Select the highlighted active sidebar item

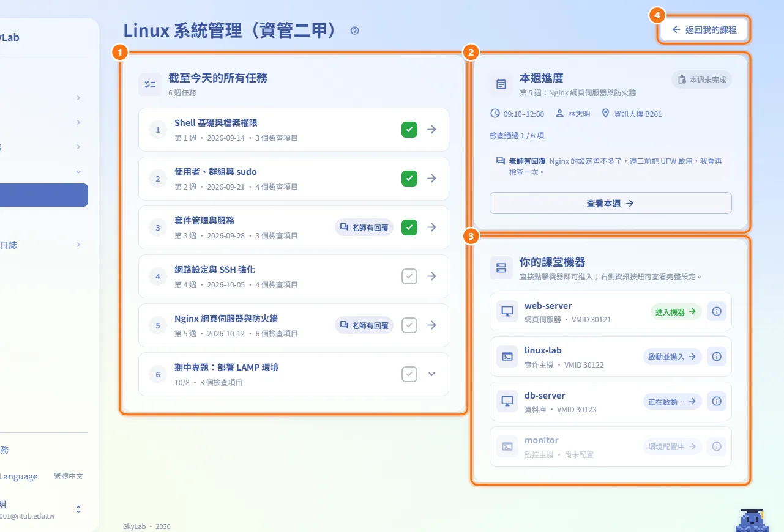[44, 195]
